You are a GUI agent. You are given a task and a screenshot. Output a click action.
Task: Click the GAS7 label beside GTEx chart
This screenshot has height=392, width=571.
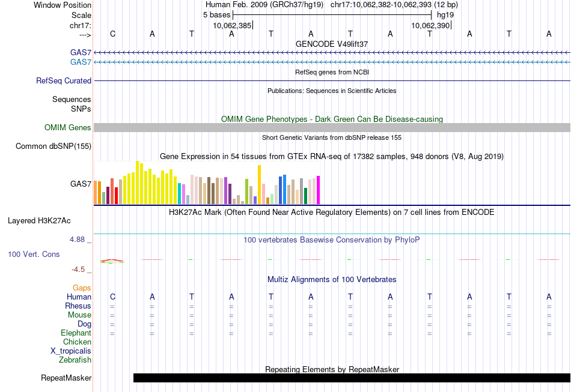81,184
